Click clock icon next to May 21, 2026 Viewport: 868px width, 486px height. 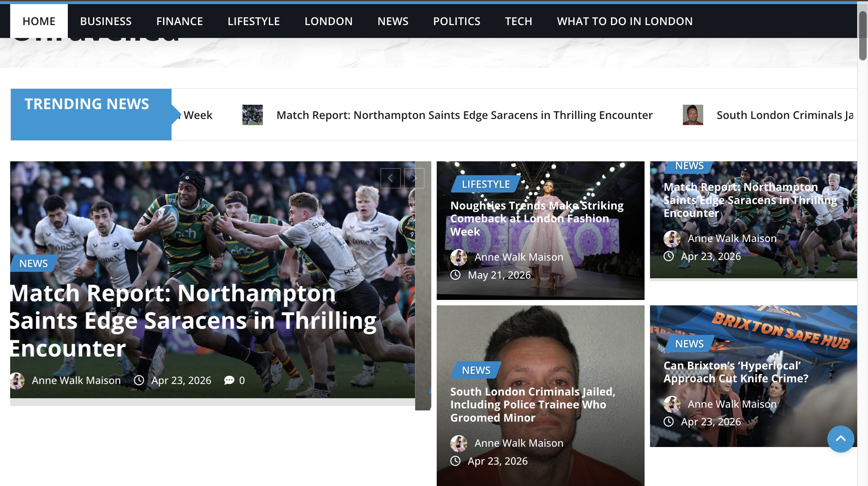tap(455, 275)
